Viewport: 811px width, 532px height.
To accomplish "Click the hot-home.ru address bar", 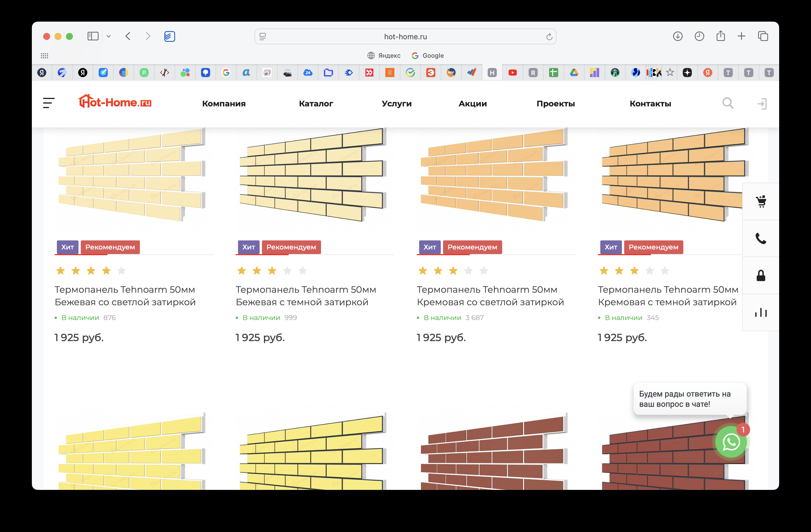I will tap(405, 36).
